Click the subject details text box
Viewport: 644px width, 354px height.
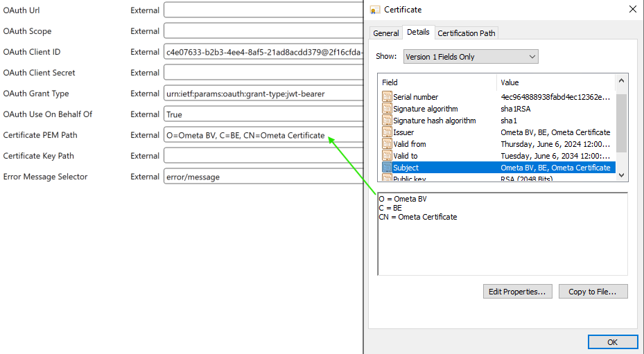pyautogui.click(x=503, y=234)
